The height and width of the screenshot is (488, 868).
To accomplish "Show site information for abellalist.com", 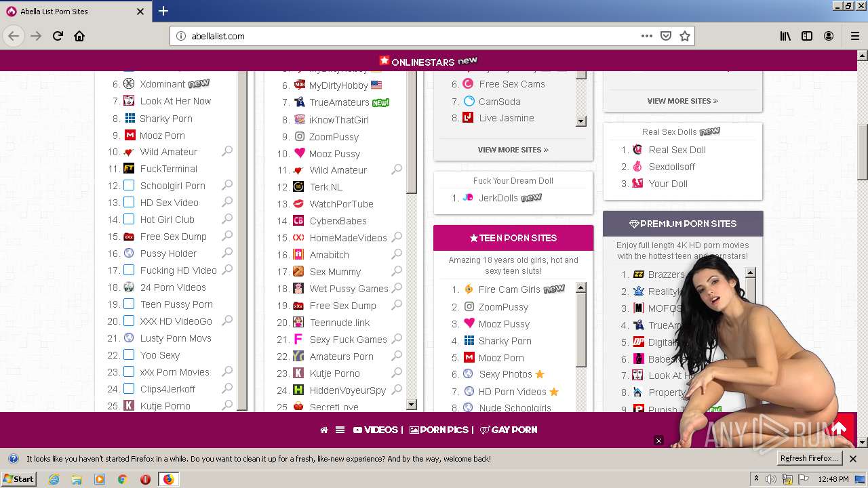I will pyautogui.click(x=181, y=36).
